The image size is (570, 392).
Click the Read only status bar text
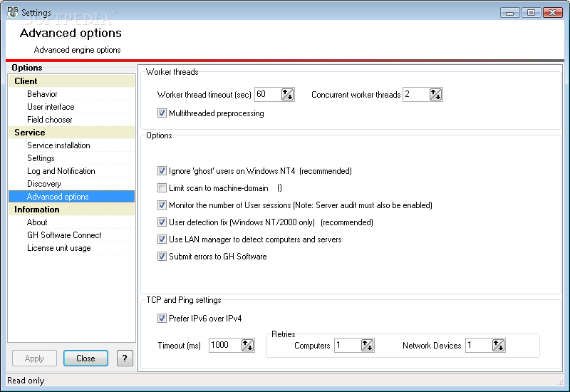click(26, 381)
